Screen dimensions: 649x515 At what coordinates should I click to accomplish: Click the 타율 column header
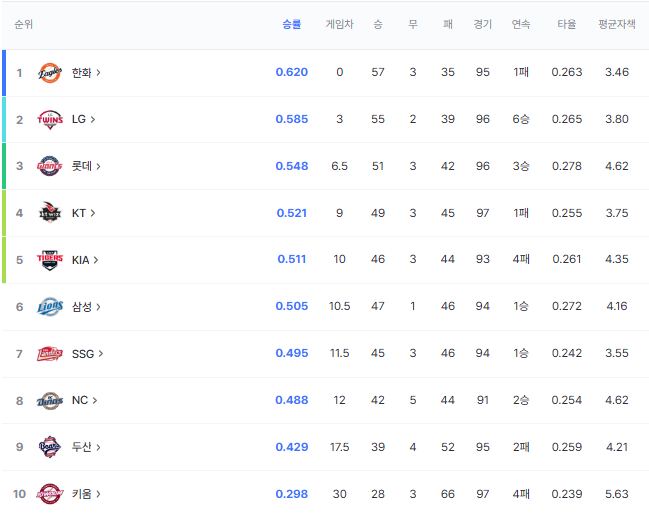[x=567, y=24]
